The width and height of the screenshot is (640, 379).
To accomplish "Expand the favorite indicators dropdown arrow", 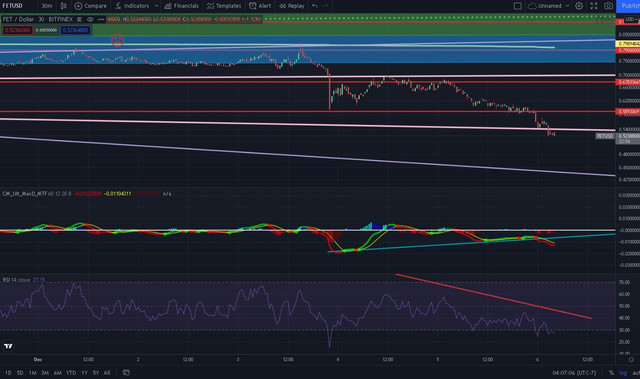I will pos(156,6).
